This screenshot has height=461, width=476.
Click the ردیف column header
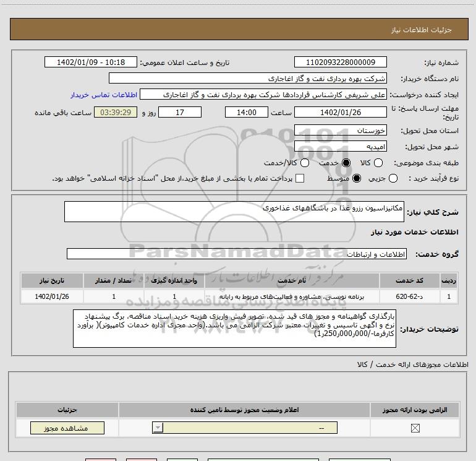coord(449,280)
